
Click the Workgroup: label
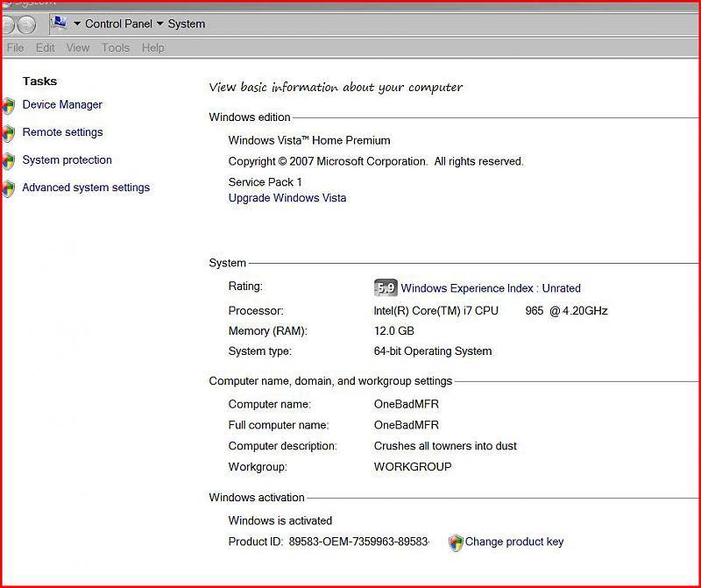[258, 467]
